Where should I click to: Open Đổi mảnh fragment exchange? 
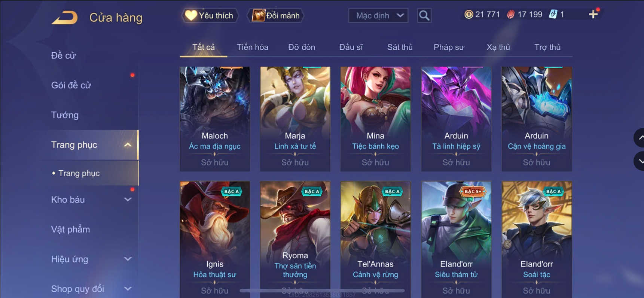[276, 15]
